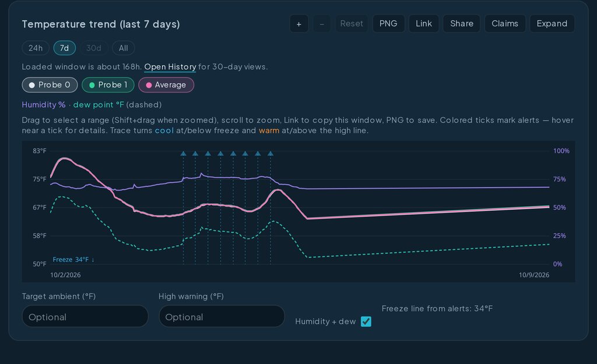Click the 10/9/2026 end date label

click(534, 275)
